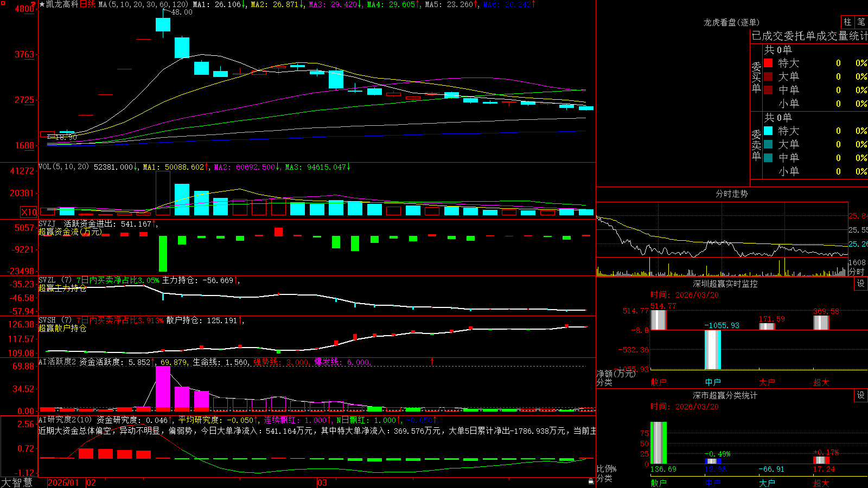Open 设 settings for 深圳超赢实时监控
Screen dimensions: 868x488
pos(861,284)
